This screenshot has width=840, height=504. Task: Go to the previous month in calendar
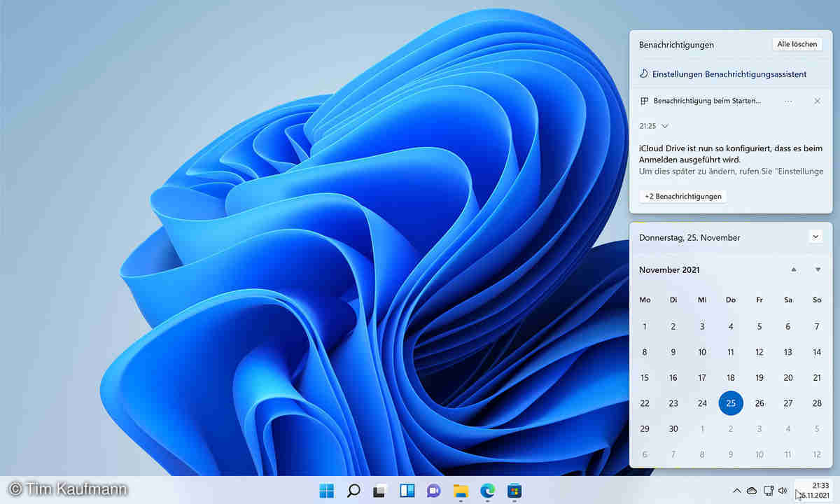(793, 269)
